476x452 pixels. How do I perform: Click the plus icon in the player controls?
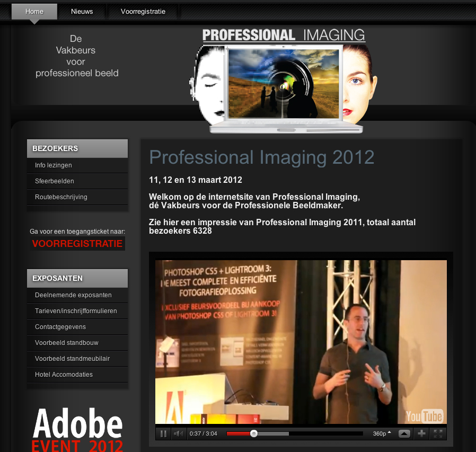[421, 433]
